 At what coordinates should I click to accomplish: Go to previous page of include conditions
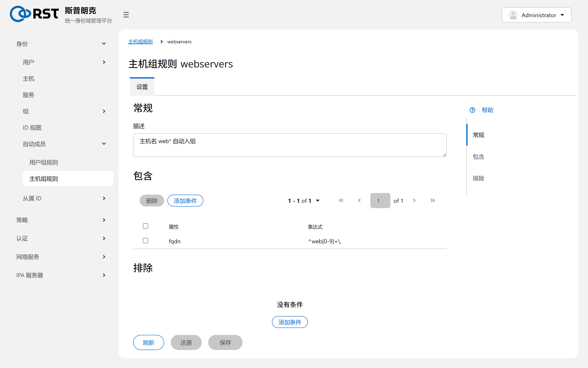pyautogui.click(x=359, y=200)
